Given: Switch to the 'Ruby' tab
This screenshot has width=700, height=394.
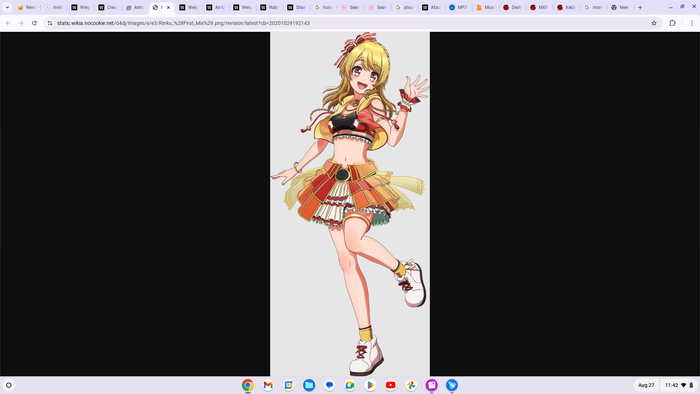Looking at the screenshot, I should [270, 7].
